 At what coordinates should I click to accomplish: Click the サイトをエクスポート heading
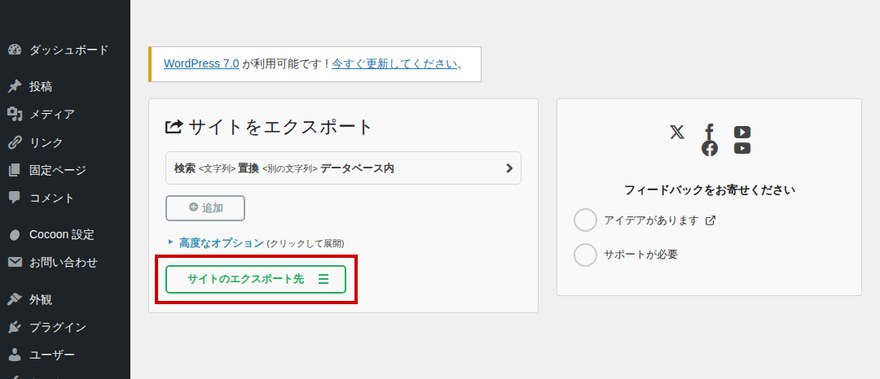[x=269, y=127]
